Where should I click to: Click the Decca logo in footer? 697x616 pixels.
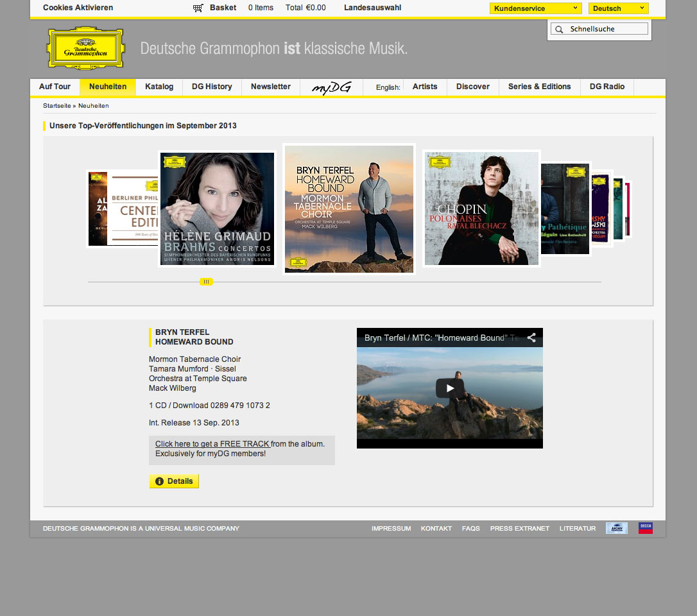pyautogui.click(x=646, y=528)
